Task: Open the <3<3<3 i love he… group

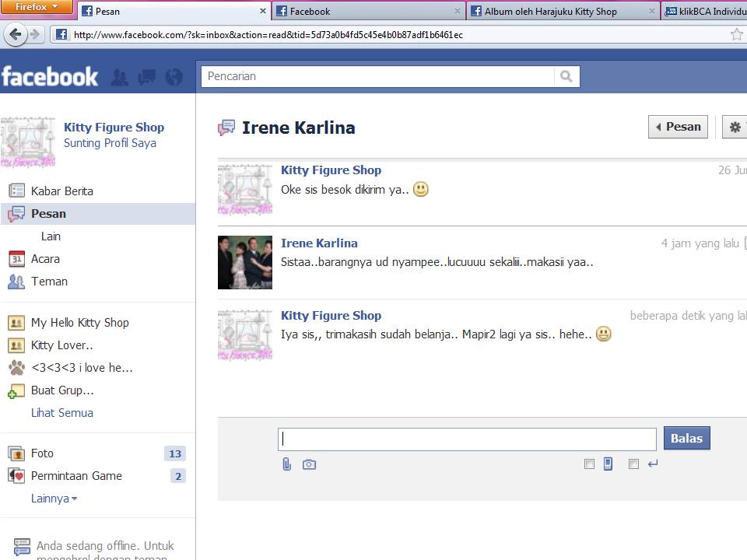Action: [x=82, y=368]
